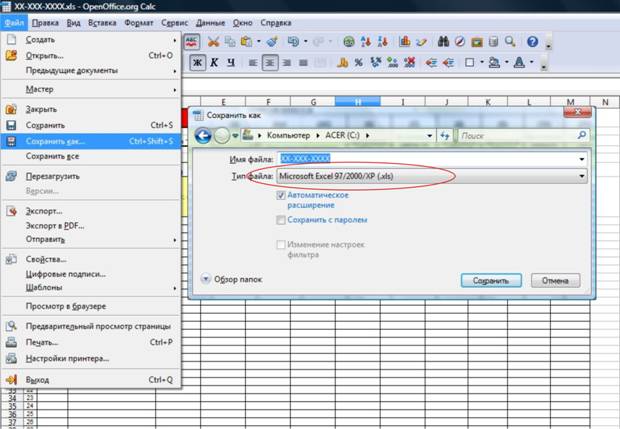Apply percent number format icon
Viewport: 620px width, 429px height.
(x=359, y=62)
